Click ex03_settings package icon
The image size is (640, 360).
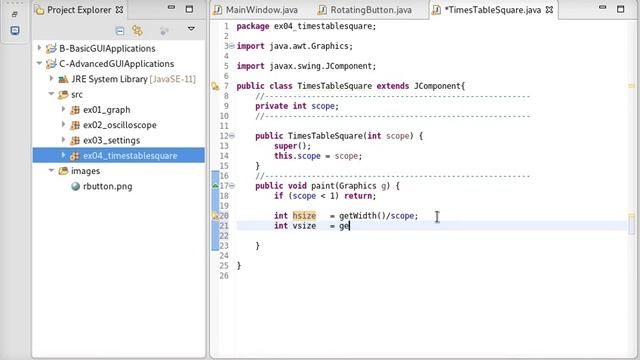tap(75, 140)
